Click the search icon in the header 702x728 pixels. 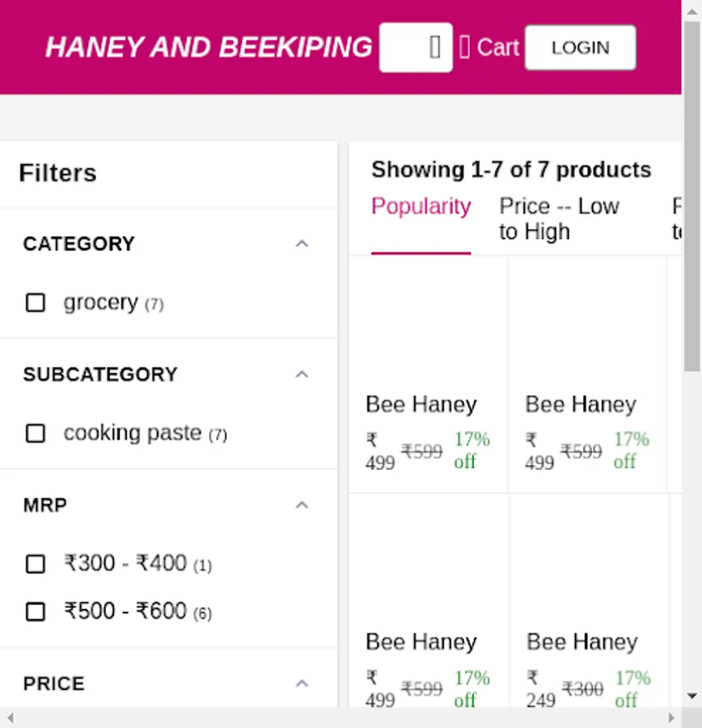435,48
